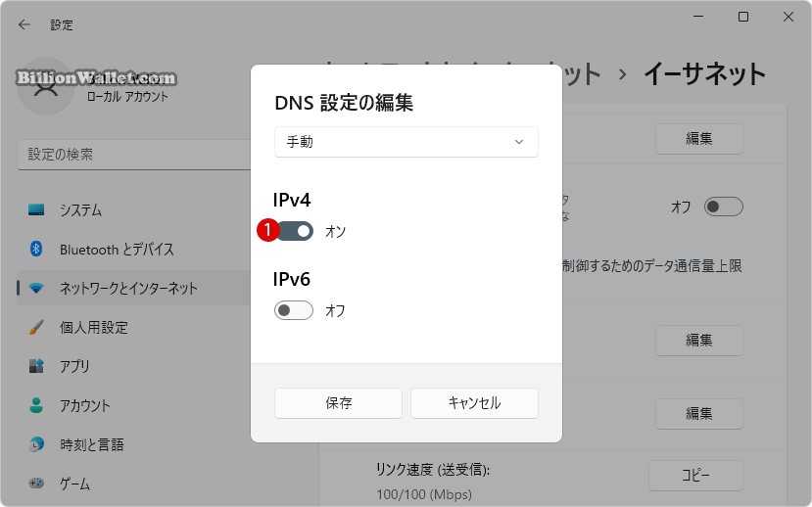Click the network Wi-Fi icon

(x=36, y=288)
